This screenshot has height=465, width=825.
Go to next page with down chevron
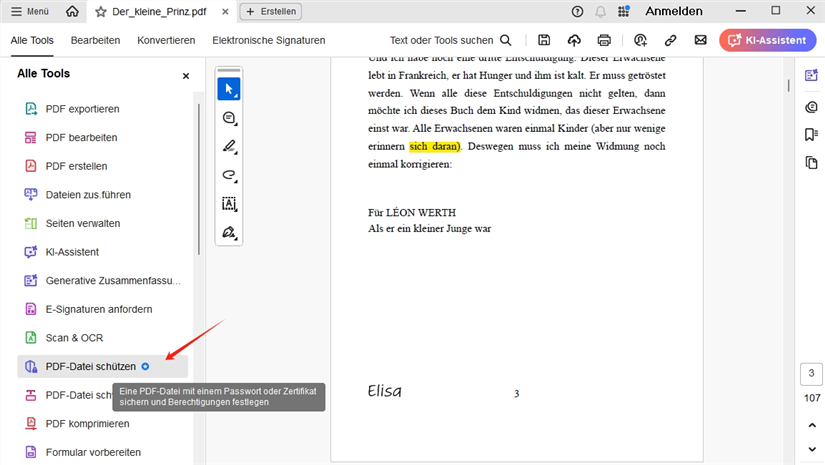click(812, 449)
